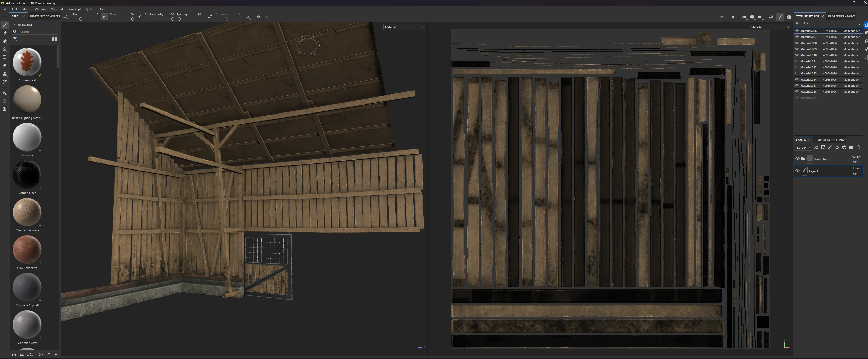This screenshot has height=359, width=868.
Task: Open the Base color channel dropdown in Layers
Action: pos(803,147)
